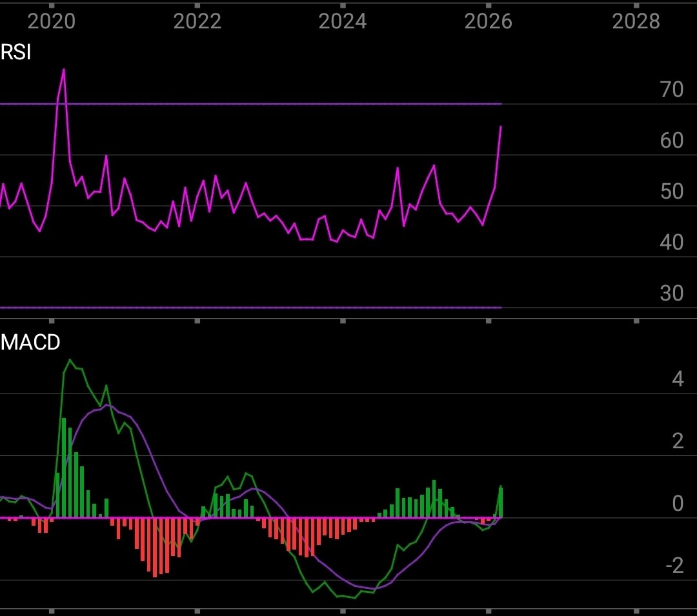
Task: Tap the MACD 4 axis value
Action: [678, 379]
